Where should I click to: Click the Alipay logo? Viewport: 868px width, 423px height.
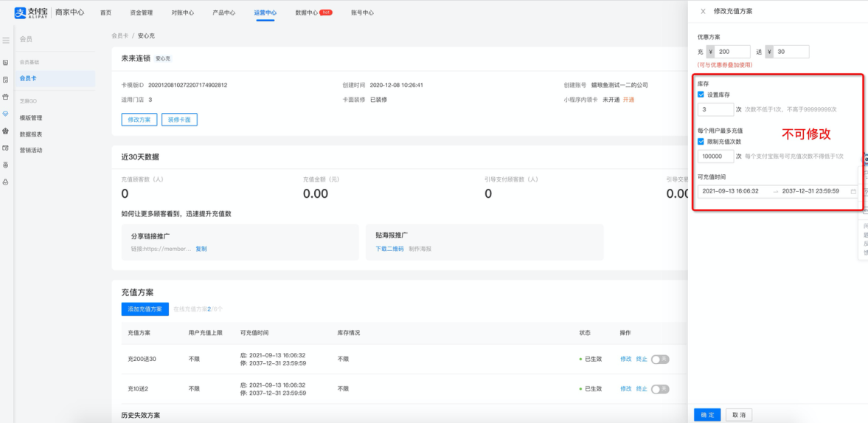32,13
